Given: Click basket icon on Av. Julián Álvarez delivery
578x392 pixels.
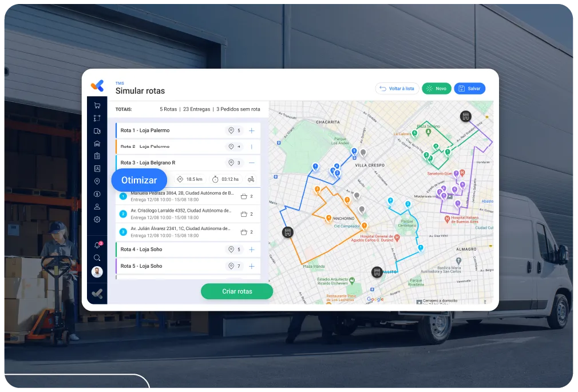Looking at the screenshot, I should (x=244, y=232).
